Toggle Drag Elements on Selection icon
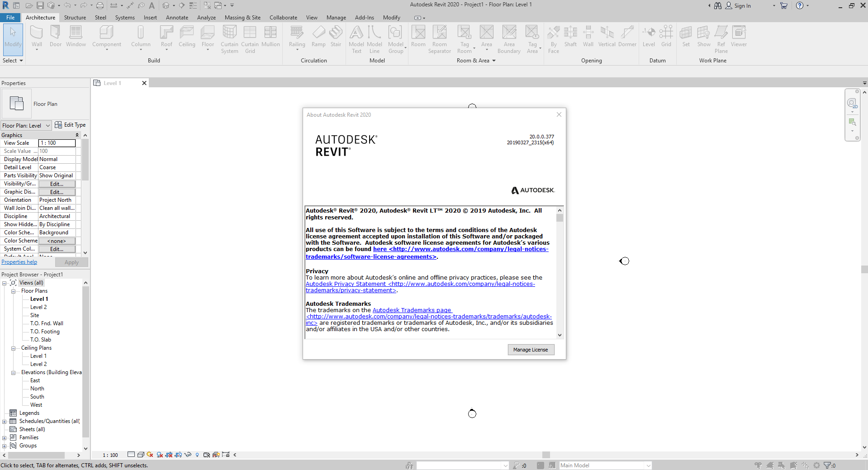 pos(805,465)
